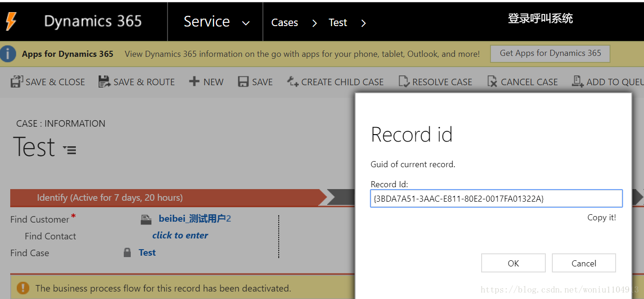The width and height of the screenshot is (644, 299).
Task: Click the Cancel Case document icon
Action: (x=492, y=82)
